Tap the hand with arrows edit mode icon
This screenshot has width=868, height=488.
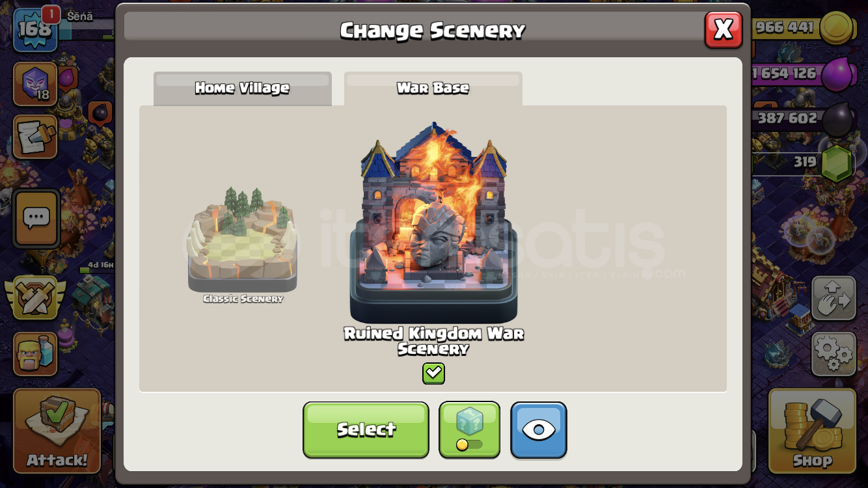pos(834,299)
